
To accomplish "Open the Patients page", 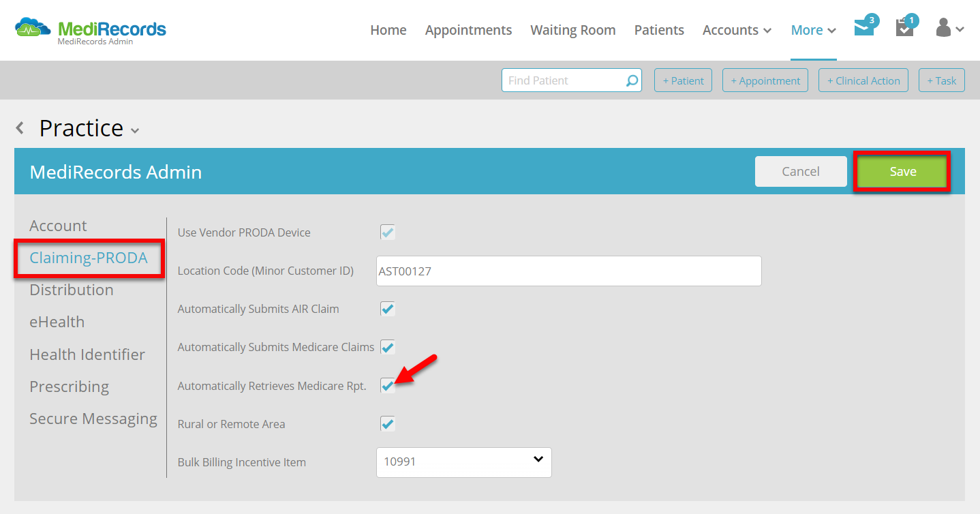I will tap(659, 30).
